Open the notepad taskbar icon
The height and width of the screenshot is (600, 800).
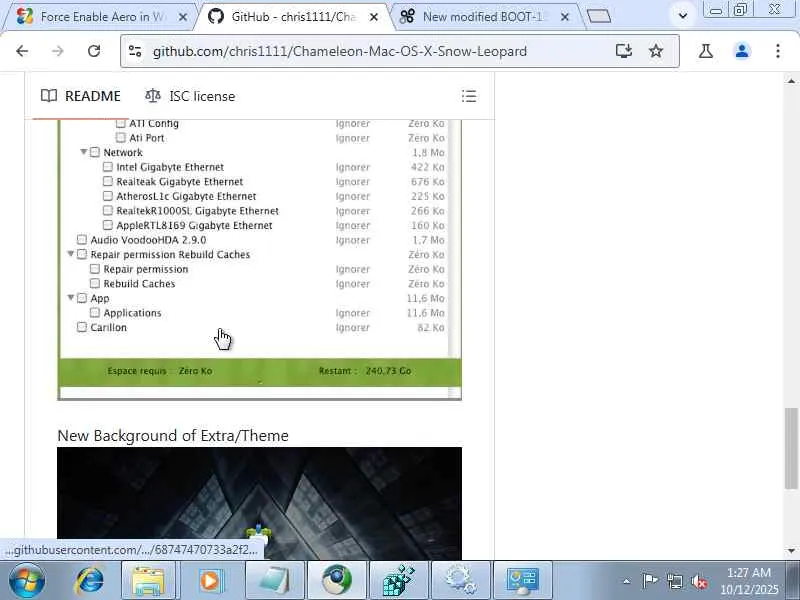pyautogui.click(x=274, y=581)
